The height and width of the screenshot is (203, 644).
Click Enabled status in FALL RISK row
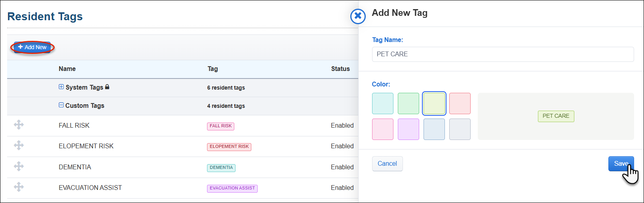tap(342, 125)
